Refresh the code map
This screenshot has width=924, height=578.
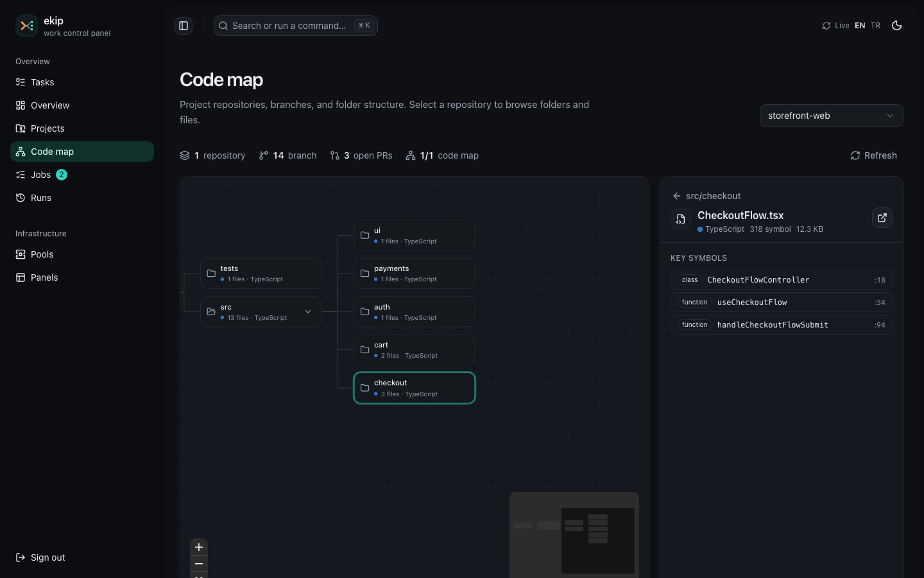873,155
